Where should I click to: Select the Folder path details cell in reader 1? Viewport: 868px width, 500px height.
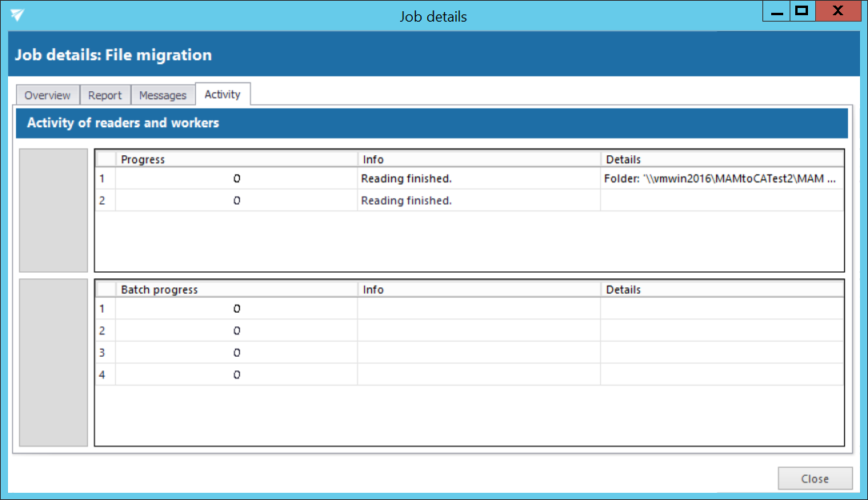point(720,179)
